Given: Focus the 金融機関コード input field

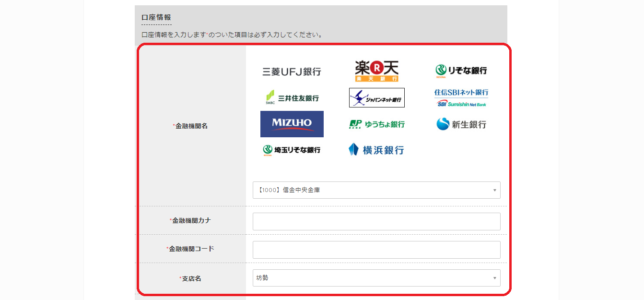Looking at the screenshot, I should (x=376, y=250).
